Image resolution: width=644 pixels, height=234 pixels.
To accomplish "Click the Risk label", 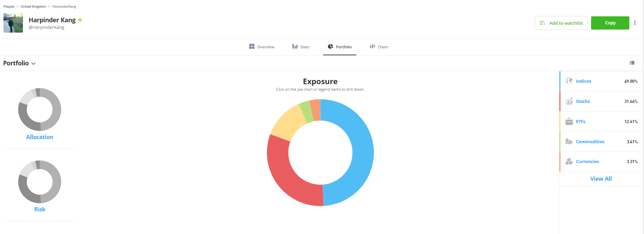I will click(40, 209).
